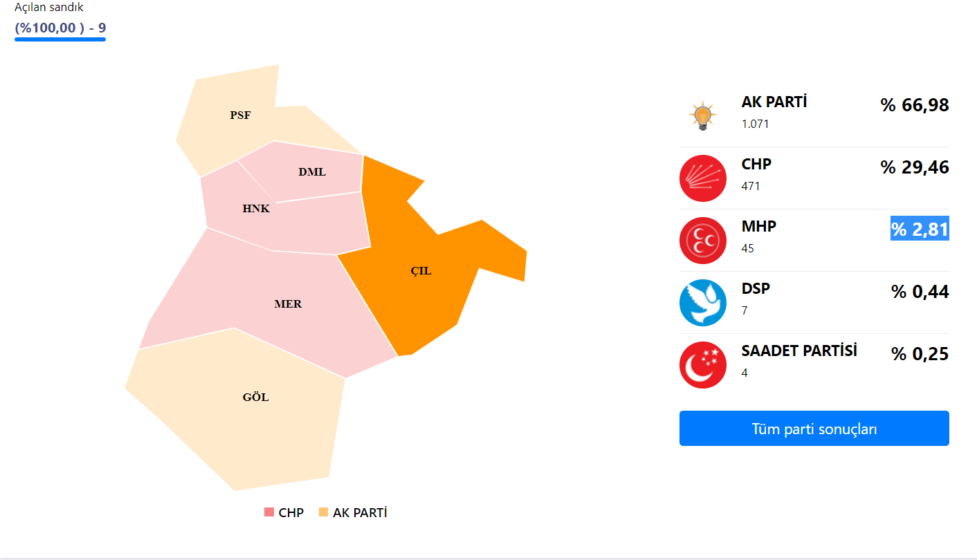Click the highlighted MHP % 2,81 value

[x=920, y=230]
